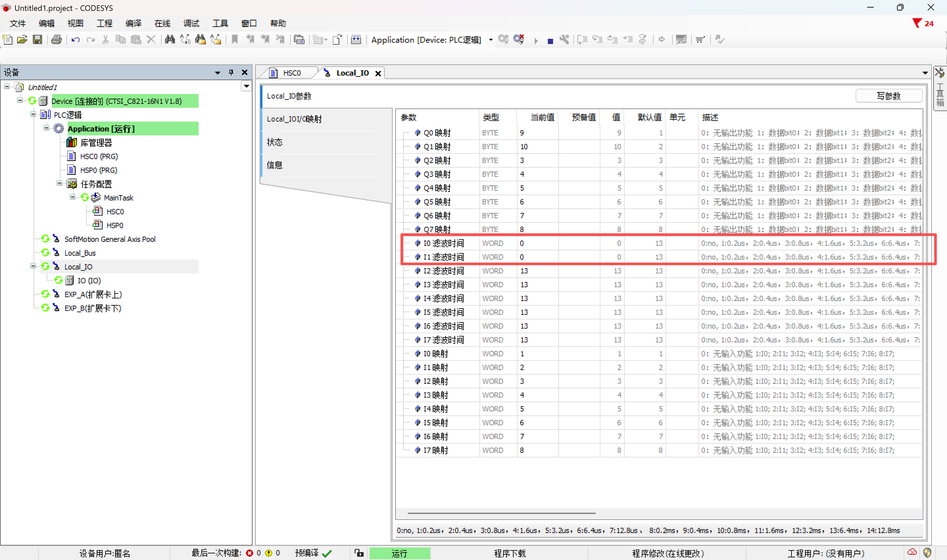Click the New File toolbar icon
The width and height of the screenshot is (947, 560).
click(8, 40)
